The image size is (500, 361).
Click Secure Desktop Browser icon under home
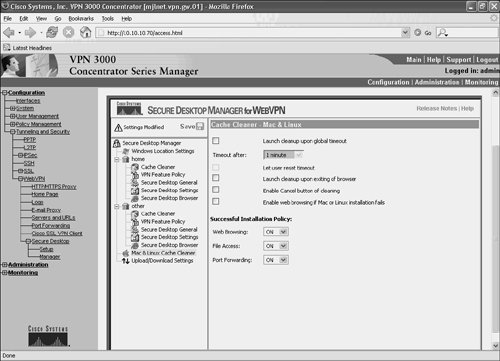(135, 198)
